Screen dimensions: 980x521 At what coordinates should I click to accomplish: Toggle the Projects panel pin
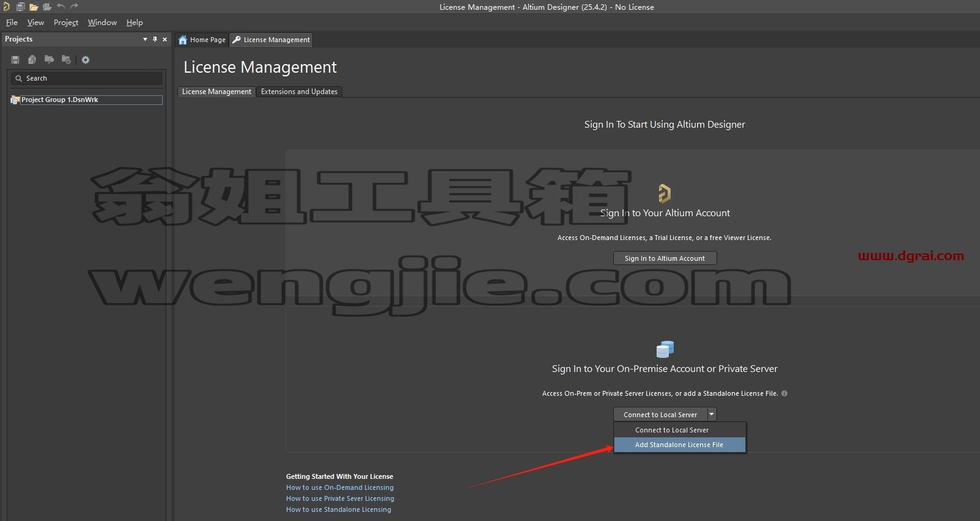[x=155, y=39]
